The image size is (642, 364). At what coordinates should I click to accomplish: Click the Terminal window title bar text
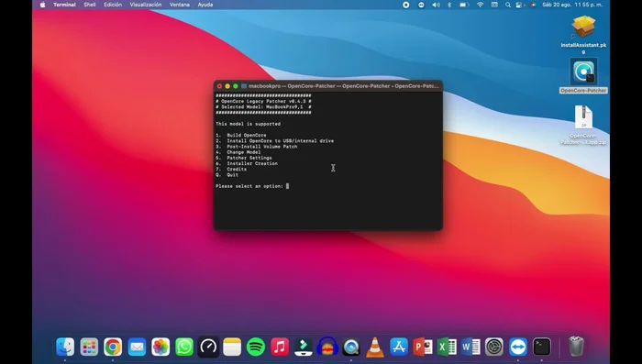344,86
